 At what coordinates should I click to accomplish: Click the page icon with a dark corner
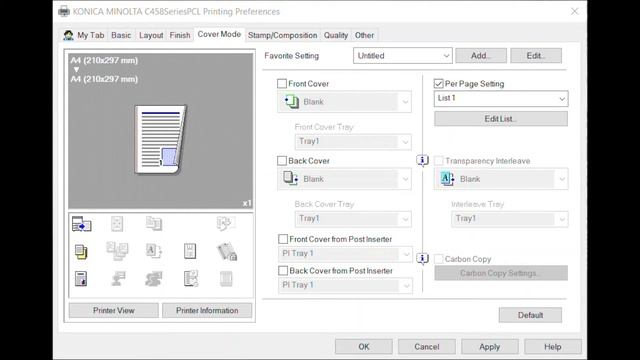click(x=81, y=279)
